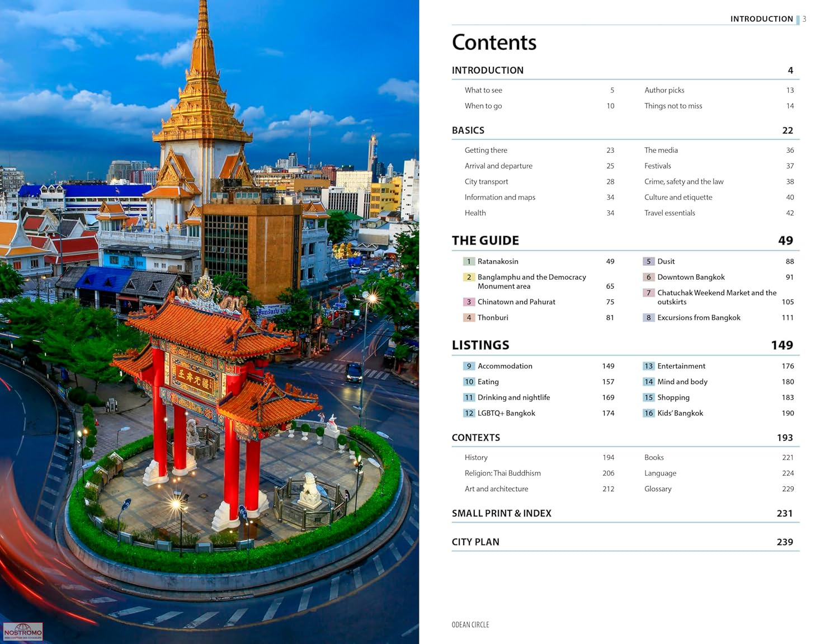Click chapter number box 15 beside Shopping
Screen dimensions: 839x644
pyautogui.click(x=648, y=397)
